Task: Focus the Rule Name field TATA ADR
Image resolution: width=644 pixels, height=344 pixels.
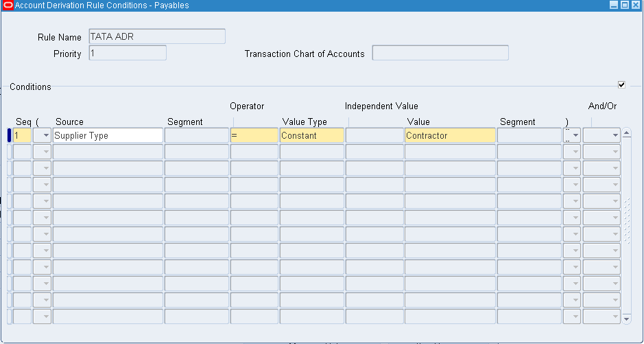Action: coord(156,37)
